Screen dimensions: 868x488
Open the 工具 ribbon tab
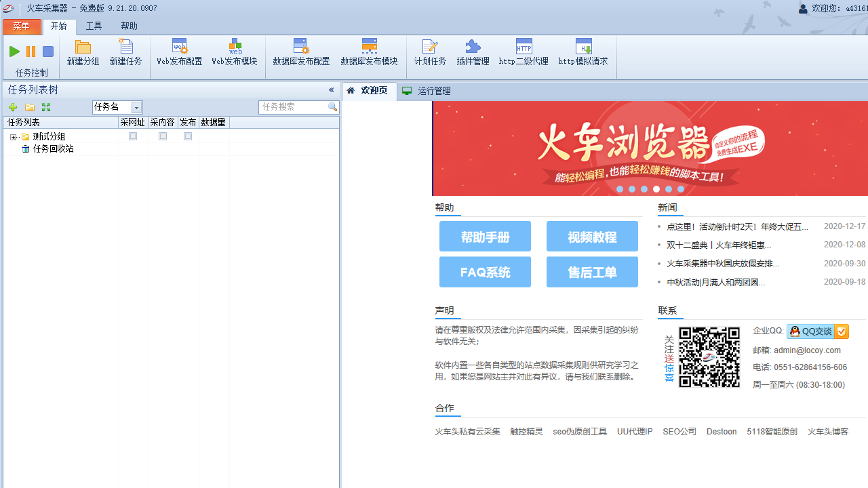pos(94,26)
